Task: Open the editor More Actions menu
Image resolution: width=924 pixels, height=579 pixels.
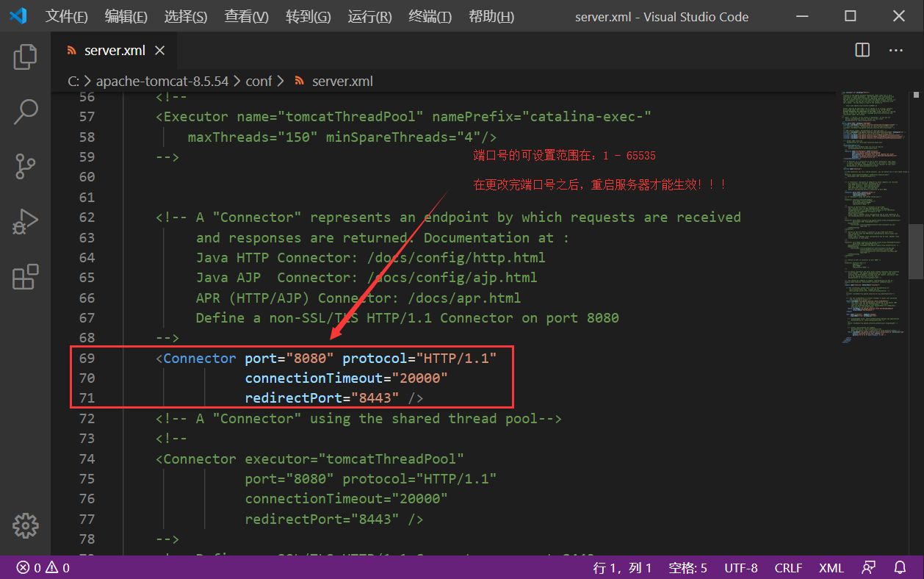Action: [895, 50]
